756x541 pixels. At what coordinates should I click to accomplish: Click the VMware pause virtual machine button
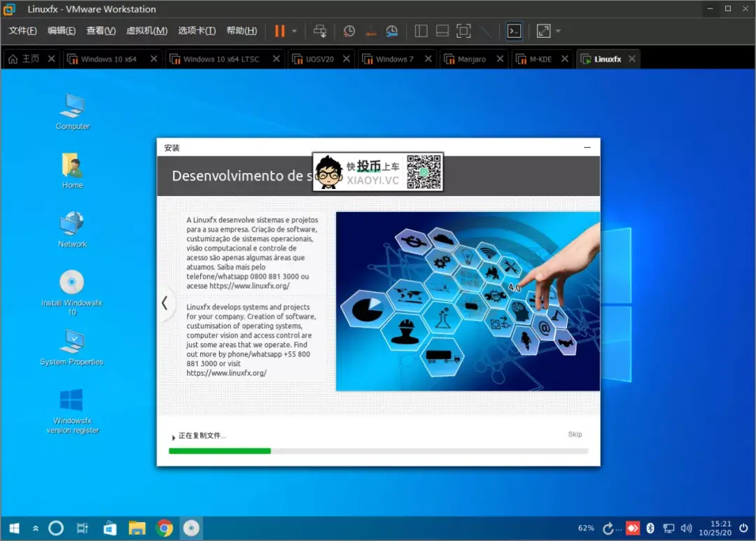279,31
